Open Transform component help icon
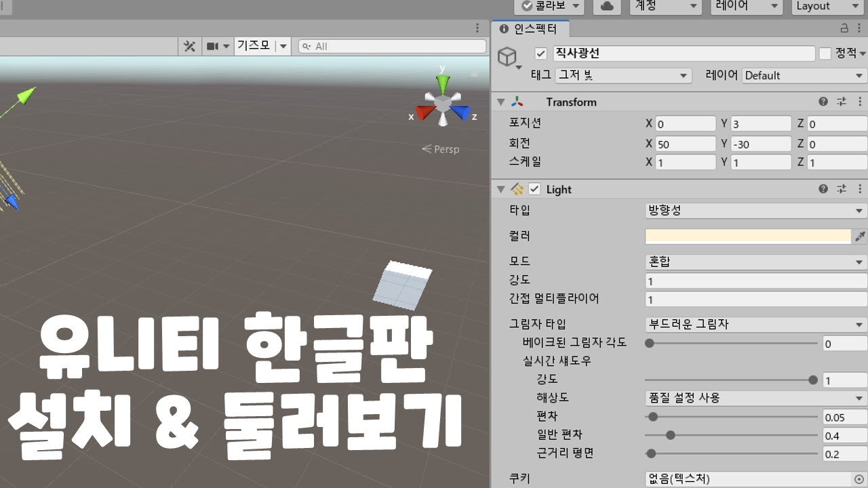This screenshot has height=488, width=868. click(823, 102)
